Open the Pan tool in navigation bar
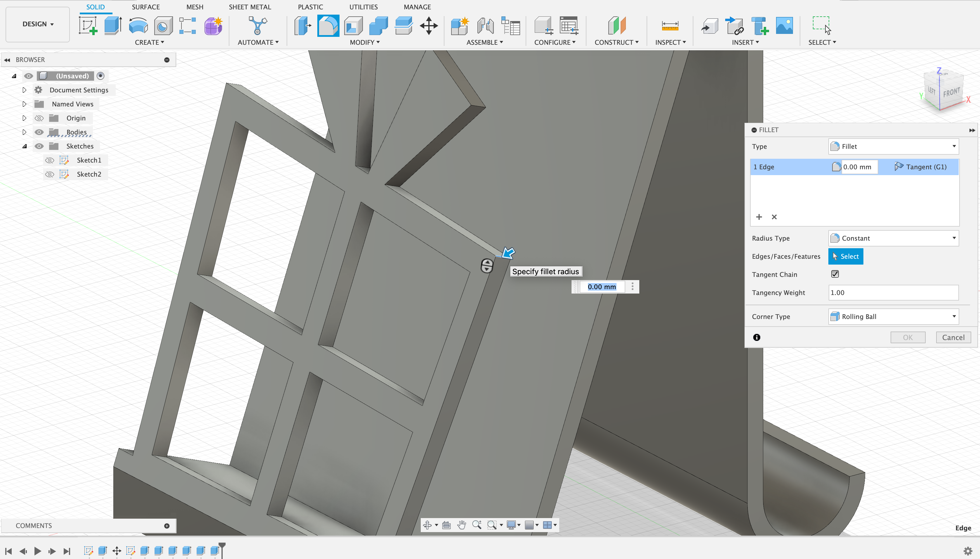The width and height of the screenshot is (980, 559). 462,525
